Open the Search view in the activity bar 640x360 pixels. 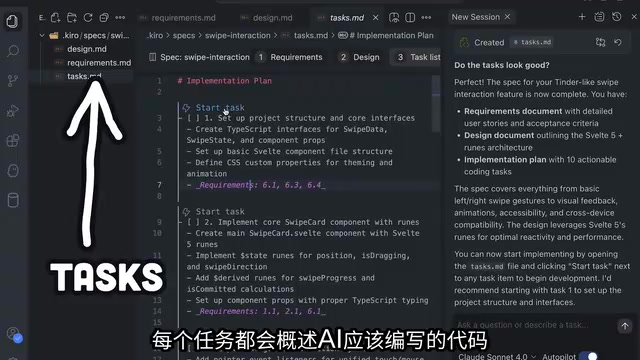13,51
